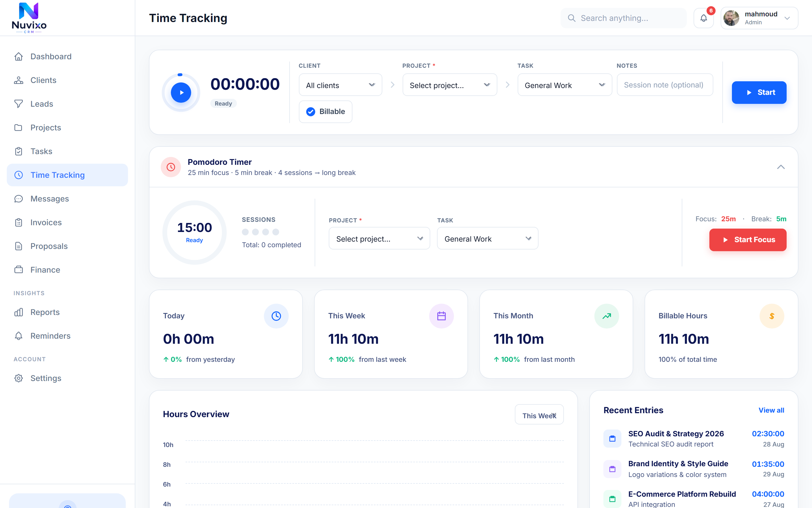Click the search magnifier icon
Image resolution: width=812 pixels, height=508 pixels.
(572, 18)
